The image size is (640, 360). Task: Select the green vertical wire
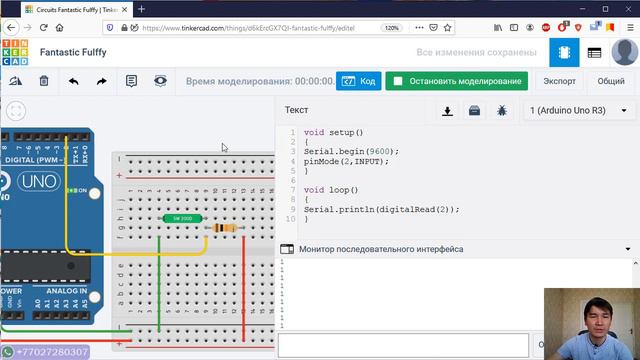pos(159,284)
